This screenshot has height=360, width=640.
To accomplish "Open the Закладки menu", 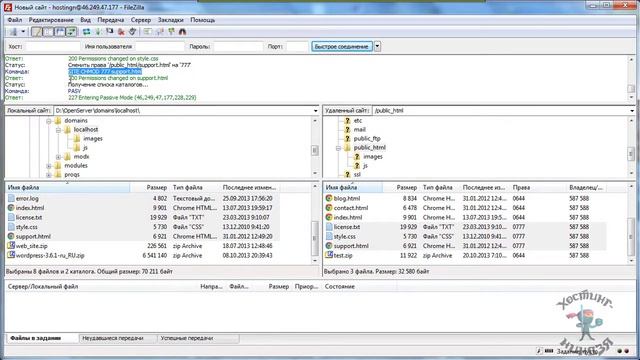I will pyautogui.click(x=171, y=20).
